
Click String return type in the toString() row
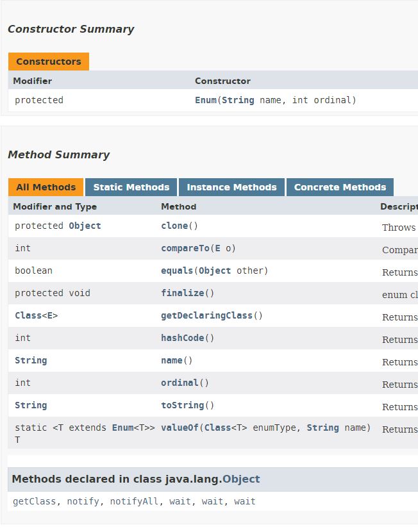coord(31,404)
